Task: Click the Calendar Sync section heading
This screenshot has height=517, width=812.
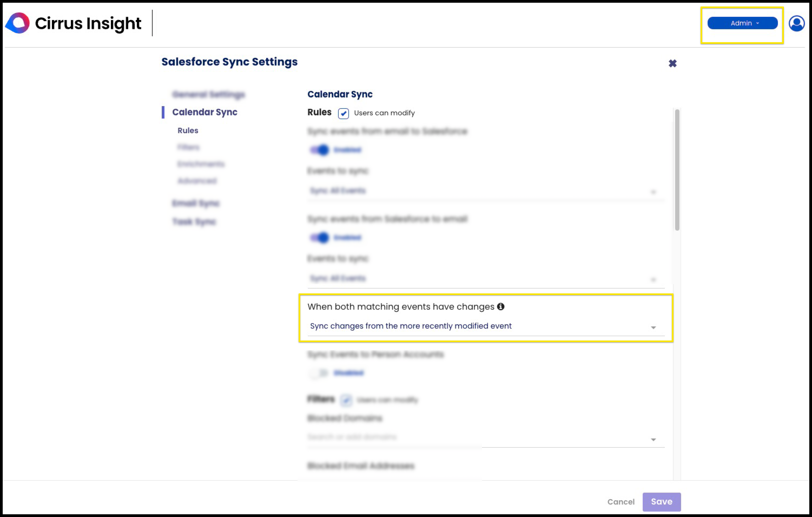Action: [340, 94]
